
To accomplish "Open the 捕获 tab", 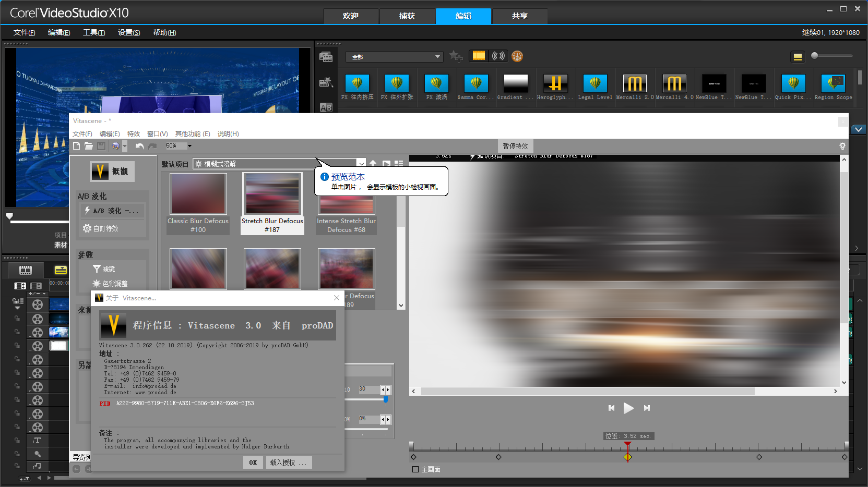I will pyautogui.click(x=407, y=16).
